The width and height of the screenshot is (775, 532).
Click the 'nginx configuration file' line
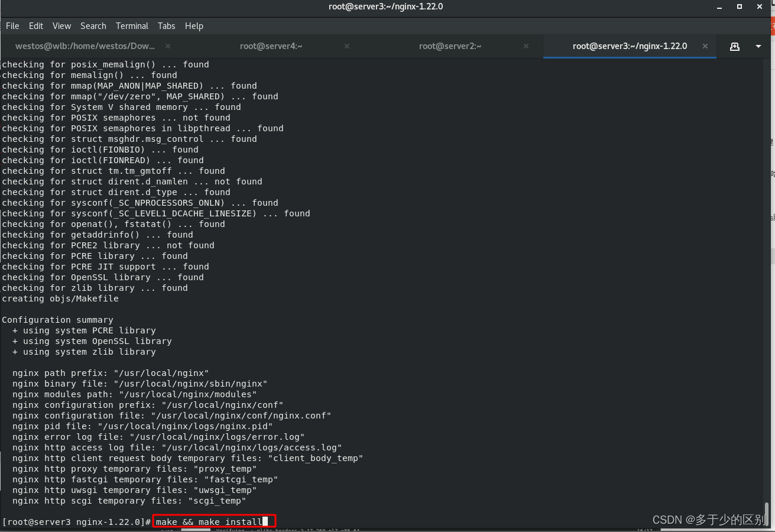click(x=172, y=416)
